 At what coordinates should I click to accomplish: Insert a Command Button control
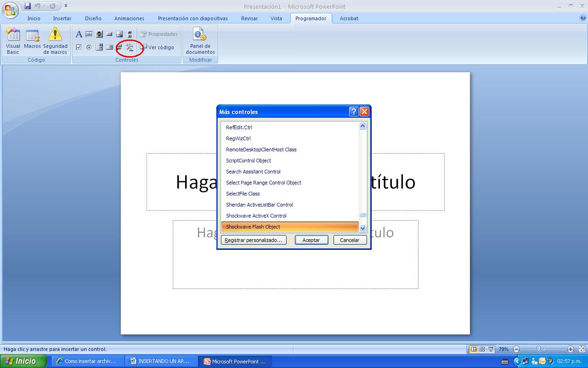109,34
